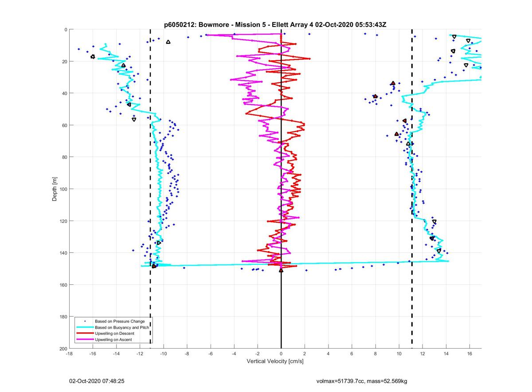Viewport: 532px width, 392px height.
Task: Click the downward triangle near 139 m depth on right
Action: tap(439, 251)
